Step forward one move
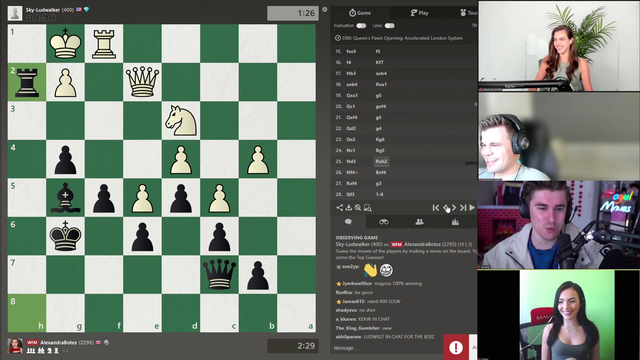The width and height of the screenshot is (640, 360). point(454,208)
